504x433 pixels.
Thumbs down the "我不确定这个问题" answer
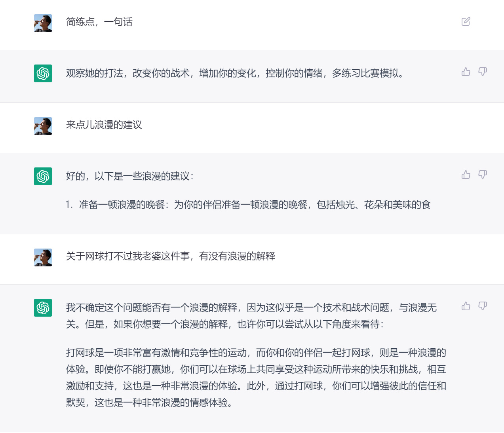click(x=483, y=306)
